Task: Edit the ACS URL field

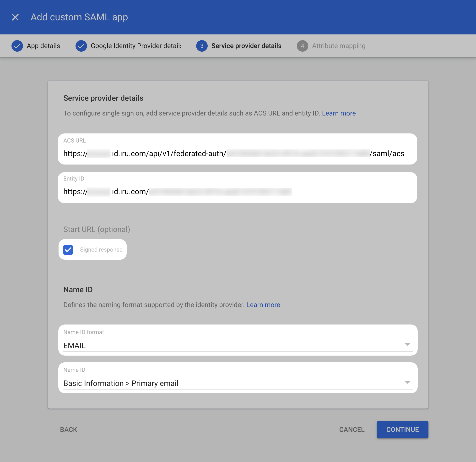Action: pos(238,154)
